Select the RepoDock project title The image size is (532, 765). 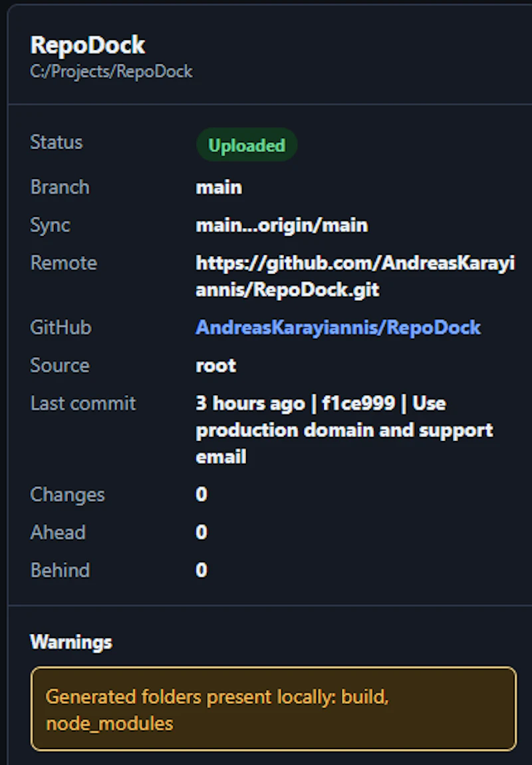pos(88,45)
